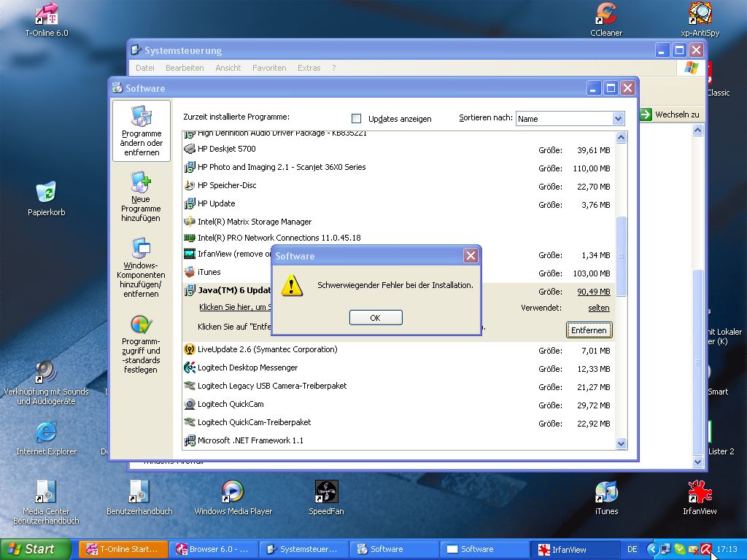The height and width of the screenshot is (560, 747).
Task: Enable the Updates anzeigen checkbox
Action: pyautogui.click(x=357, y=119)
